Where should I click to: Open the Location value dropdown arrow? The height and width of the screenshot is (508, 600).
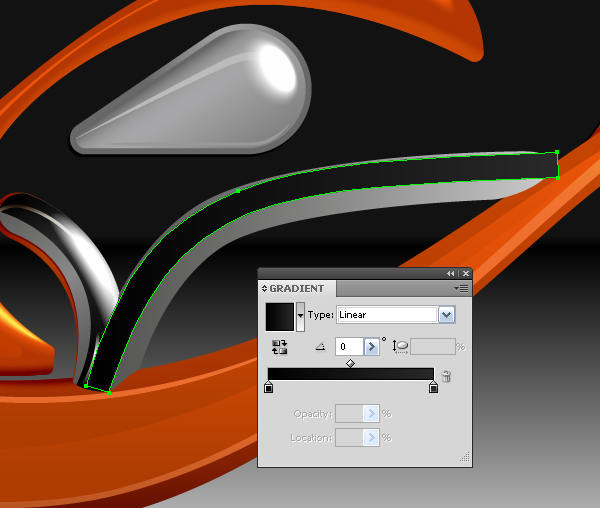click(371, 438)
